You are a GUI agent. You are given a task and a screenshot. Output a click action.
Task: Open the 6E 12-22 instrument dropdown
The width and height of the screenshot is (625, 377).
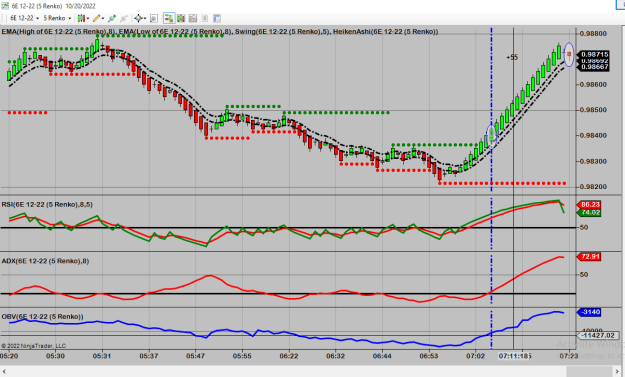[x=24, y=18]
